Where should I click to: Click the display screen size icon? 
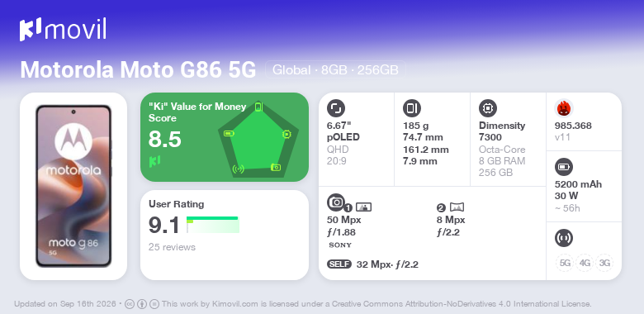(335, 108)
